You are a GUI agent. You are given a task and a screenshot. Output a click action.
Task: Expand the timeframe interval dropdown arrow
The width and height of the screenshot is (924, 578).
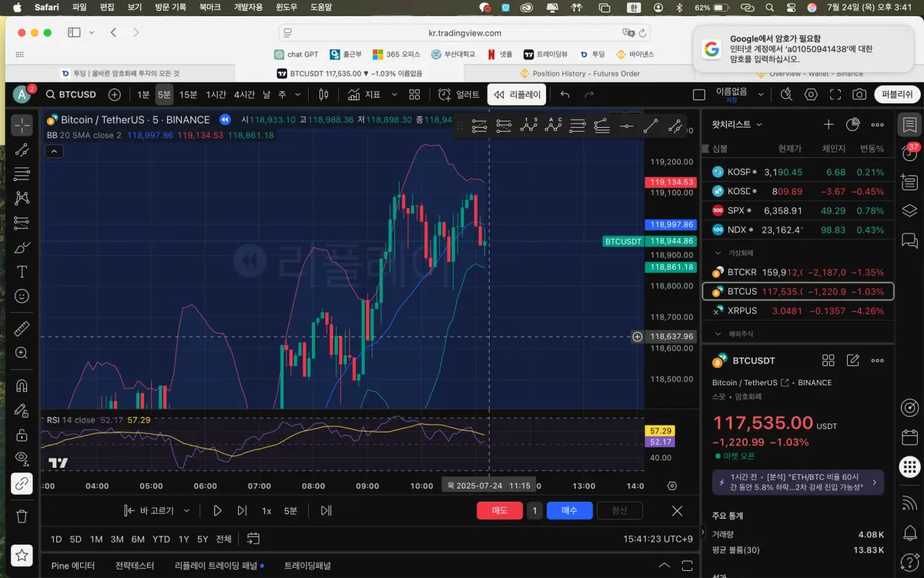[x=297, y=94]
